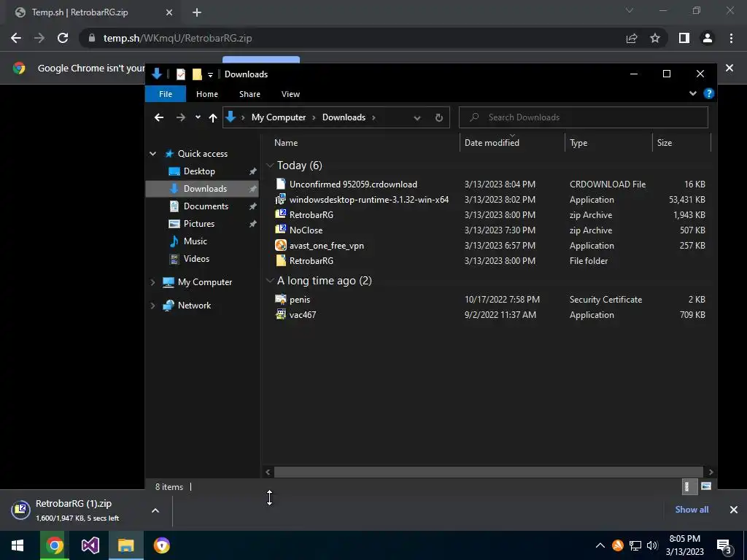The image size is (747, 560).
Task: Collapse the A long time ago group
Action: pos(270,281)
